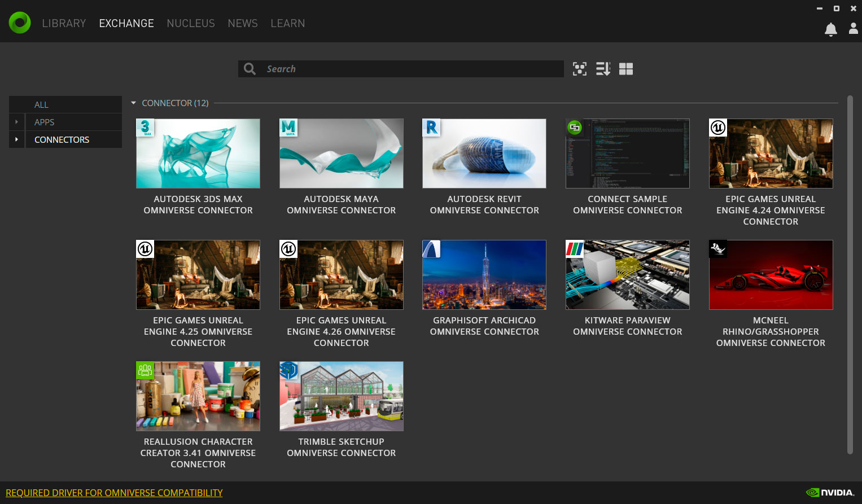Click the McNeel Rhino/Grasshopper connector title
The height and width of the screenshot is (504, 862).
click(x=771, y=332)
